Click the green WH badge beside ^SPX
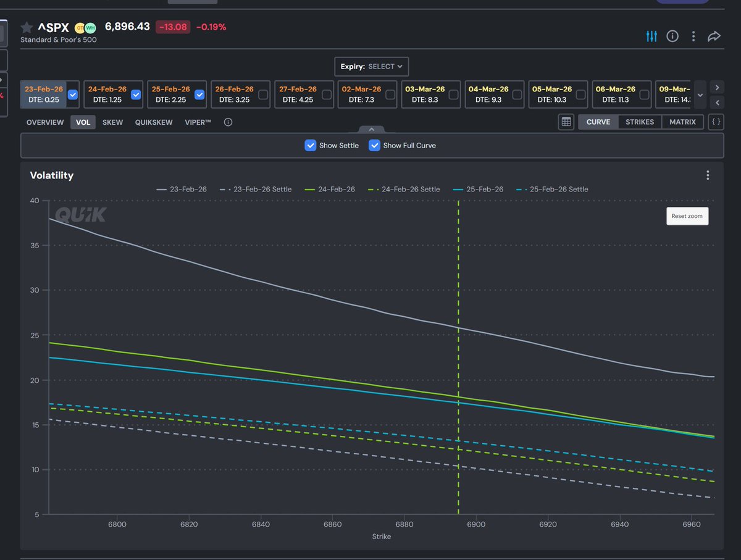 [x=90, y=28]
